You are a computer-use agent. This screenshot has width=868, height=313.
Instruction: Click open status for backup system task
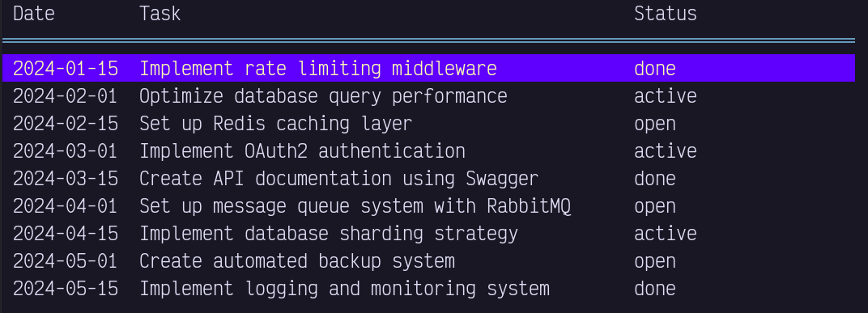[655, 261]
